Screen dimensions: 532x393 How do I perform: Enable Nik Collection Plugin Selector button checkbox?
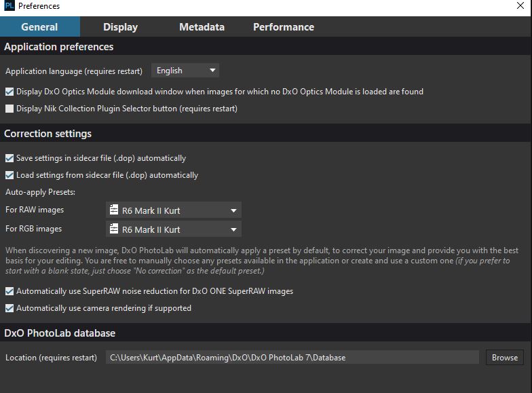9,109
